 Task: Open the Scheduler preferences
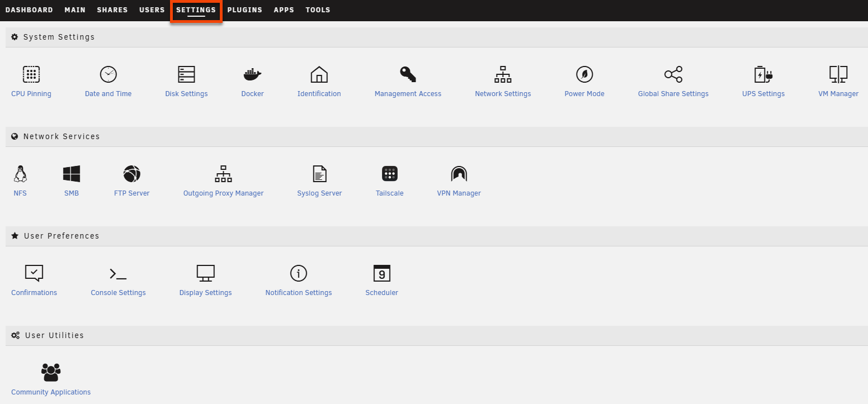pyautogui.click(x=381, y=279)
